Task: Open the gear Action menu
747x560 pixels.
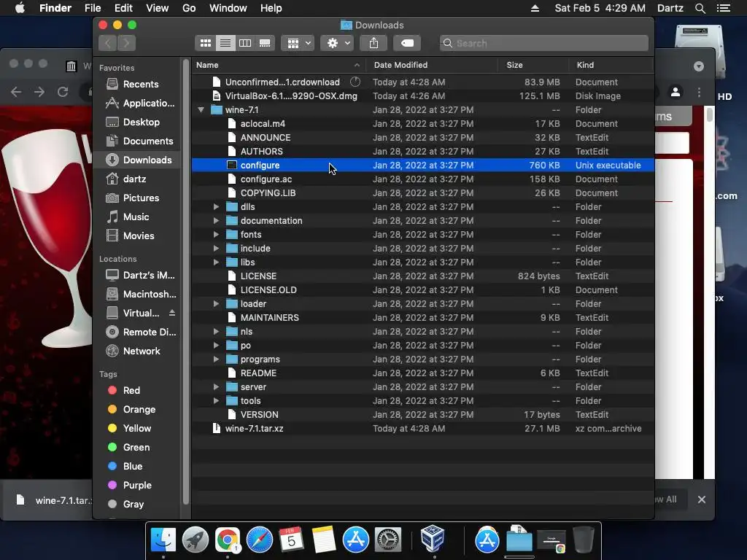Action: pos(337,43)
